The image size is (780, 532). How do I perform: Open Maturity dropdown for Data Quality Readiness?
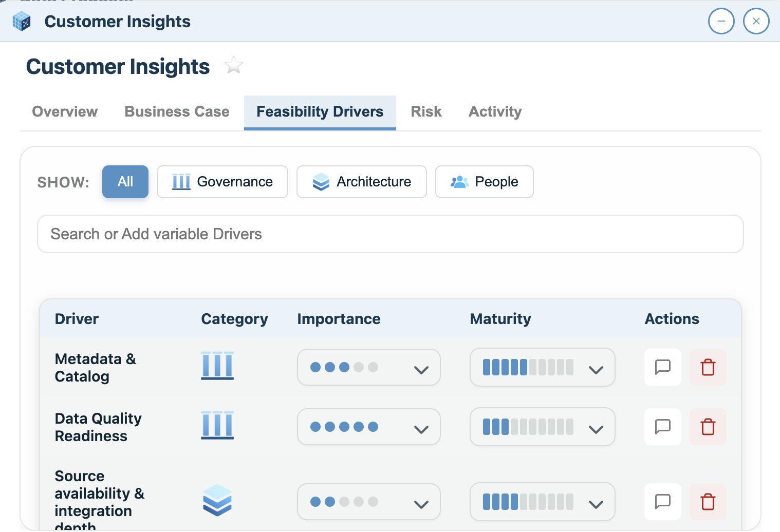542,427
